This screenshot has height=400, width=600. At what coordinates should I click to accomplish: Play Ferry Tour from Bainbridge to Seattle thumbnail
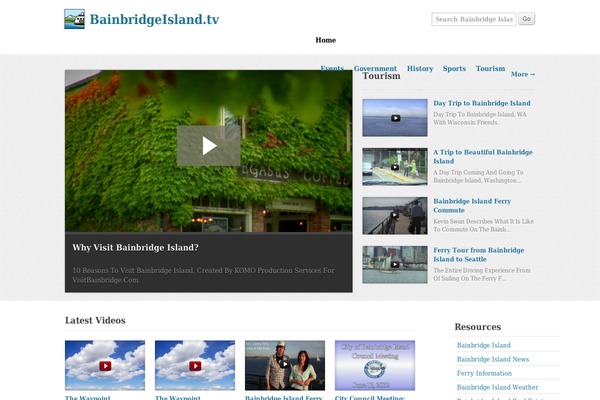pos(395,265)
